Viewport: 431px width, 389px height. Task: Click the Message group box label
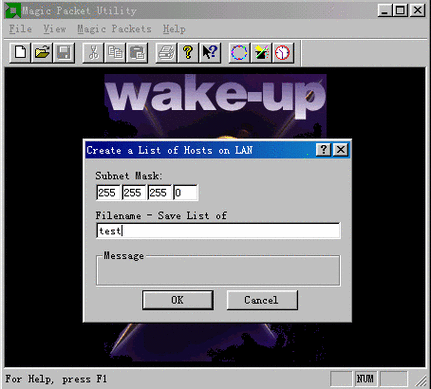(x=124, y=256)
